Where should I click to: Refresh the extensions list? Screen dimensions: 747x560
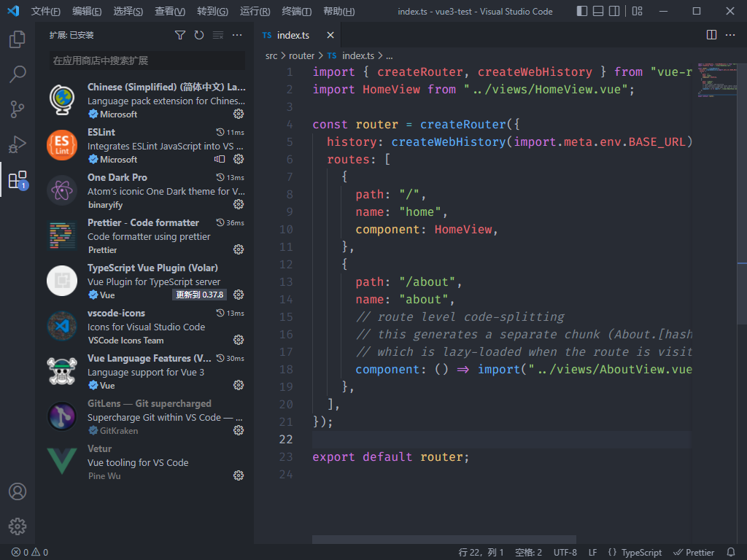pyautogui.click(x=199, y=35)
